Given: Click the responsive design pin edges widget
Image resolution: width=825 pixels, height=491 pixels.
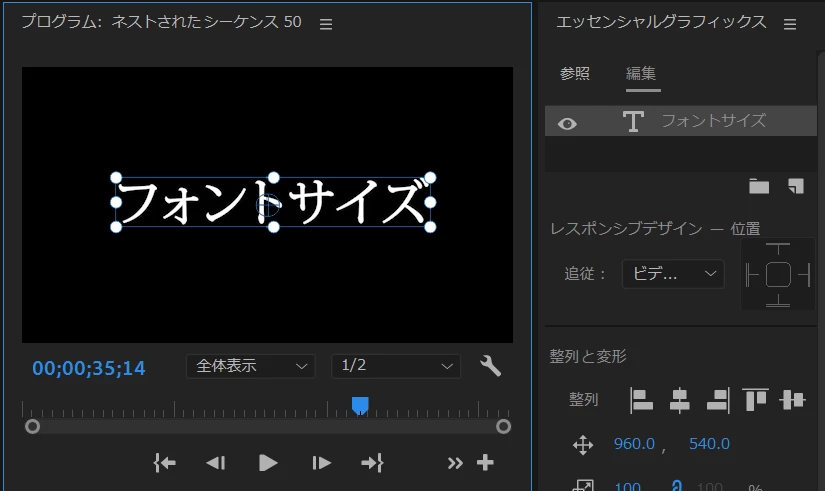Looking at the screenshot, I should (x=778, y=274).
